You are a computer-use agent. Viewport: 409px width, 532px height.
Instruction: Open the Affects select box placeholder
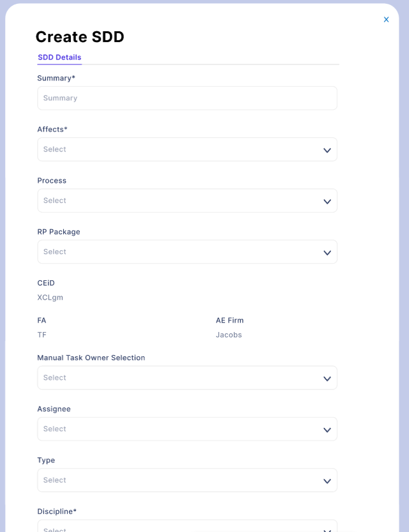point(55,149)
